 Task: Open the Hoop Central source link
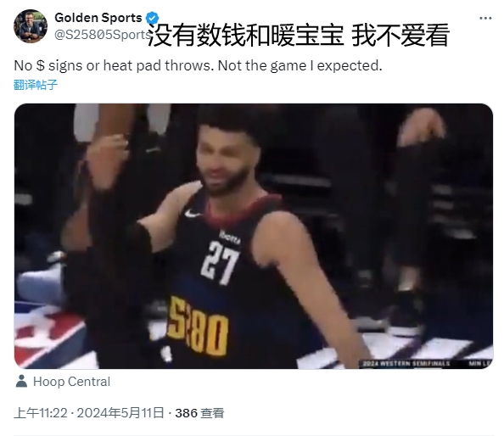coord(71,382)
